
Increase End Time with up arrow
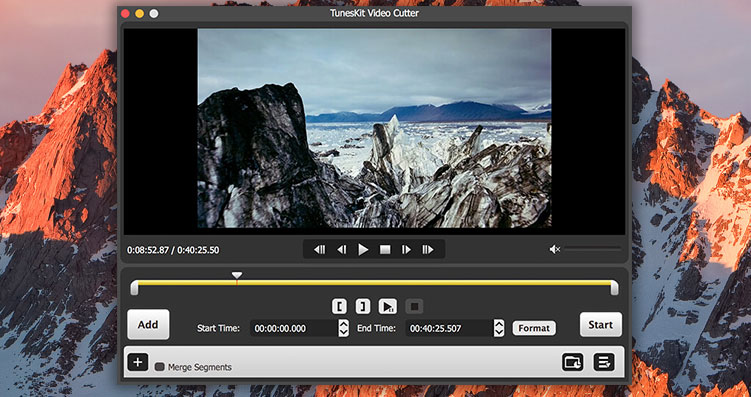(499, 324)
